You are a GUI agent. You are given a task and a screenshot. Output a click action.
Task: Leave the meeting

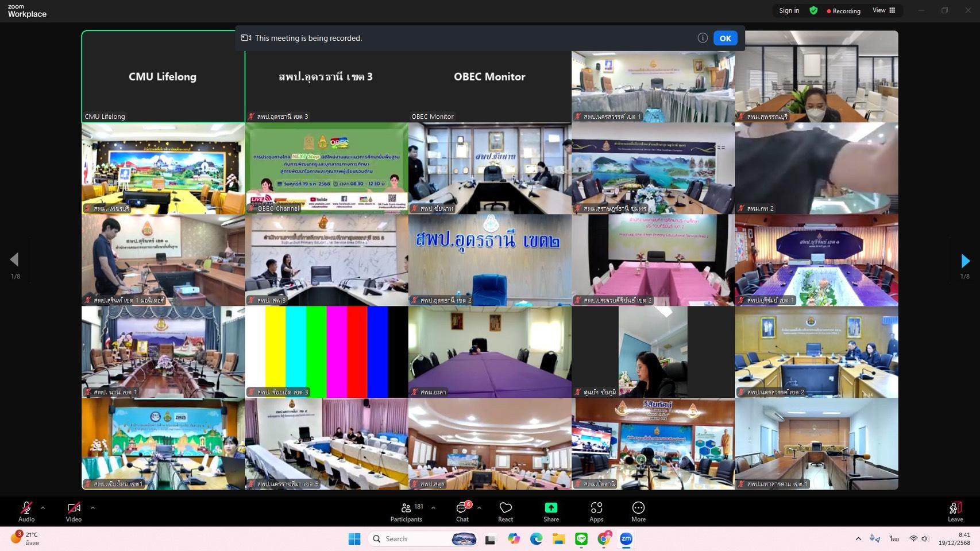pos(955,511)
